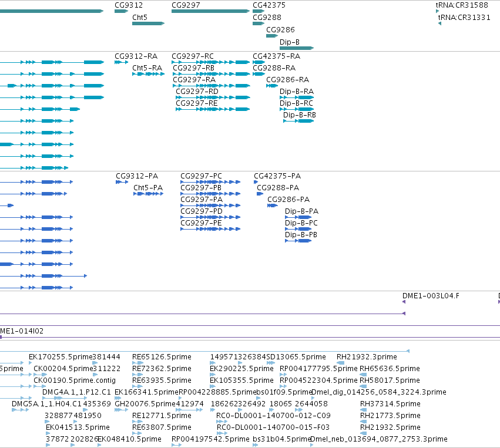Click protein CG9288-PA
Image resolution: width=500 pixels, height=448 pixels.
point(278,188)
